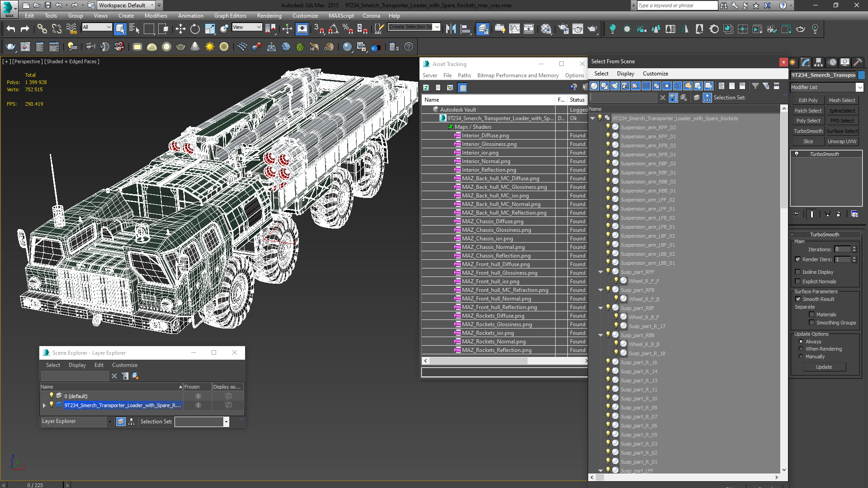Open the Angle Snap toggle icon
Screen dimensions: 868x488
333,29
